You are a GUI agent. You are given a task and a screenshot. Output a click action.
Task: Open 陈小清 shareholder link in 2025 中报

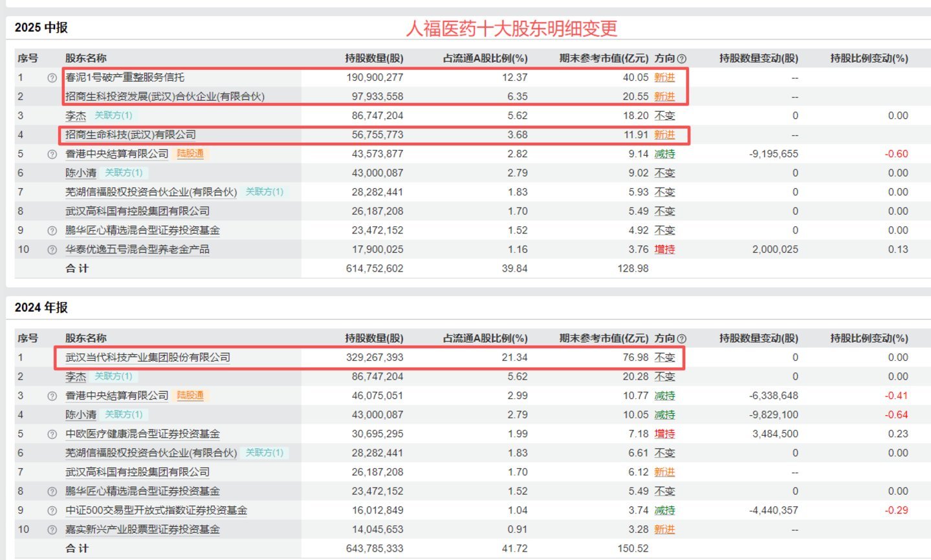click(x=81, y=173)
